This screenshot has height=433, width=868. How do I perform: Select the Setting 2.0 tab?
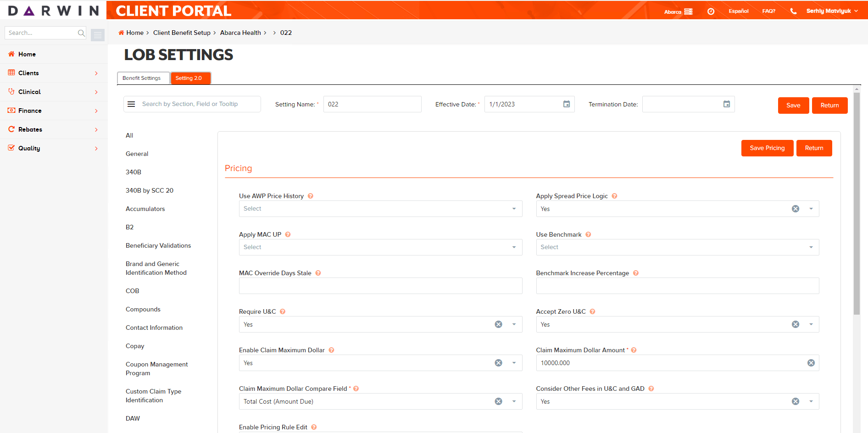tap(190, 78)
